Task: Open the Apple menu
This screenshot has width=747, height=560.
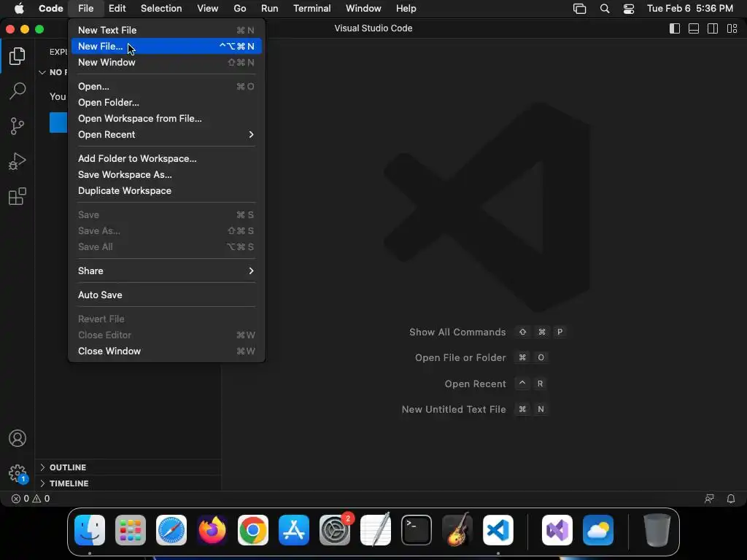Action: coord(19,9)
